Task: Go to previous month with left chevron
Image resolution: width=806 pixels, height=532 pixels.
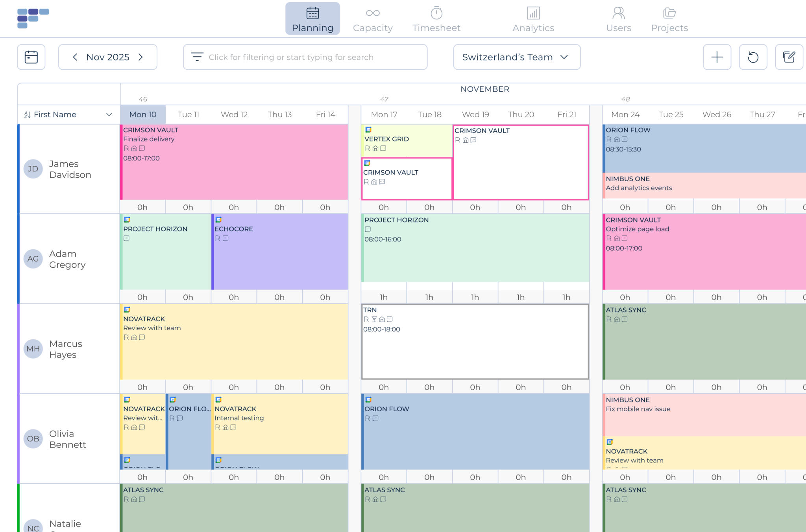Action: pos(75,57)
